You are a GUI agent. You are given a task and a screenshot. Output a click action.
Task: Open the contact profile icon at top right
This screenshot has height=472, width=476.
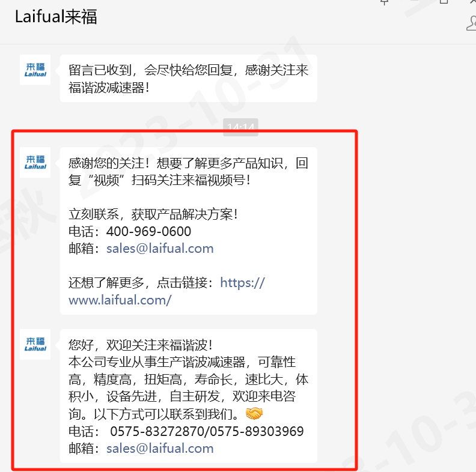click(x=471, y=23)
